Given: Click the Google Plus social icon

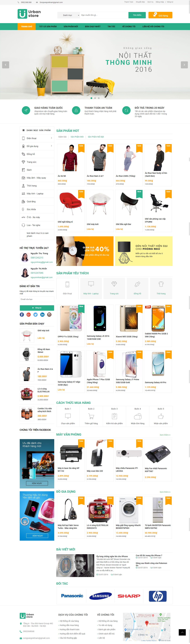Looking at the screenshot, I should [29, 314].
